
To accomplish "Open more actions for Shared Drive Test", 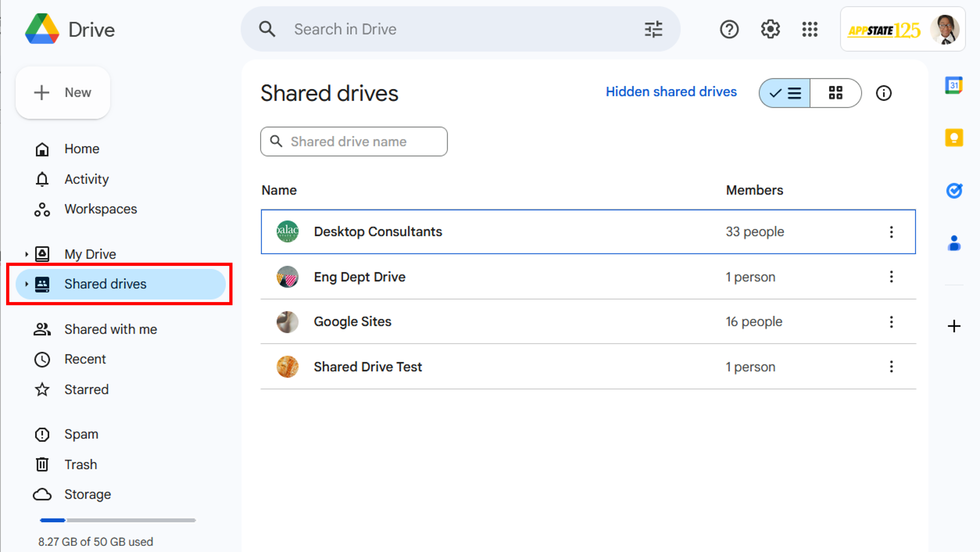I will pyautogui.click(x=891, y=367).
